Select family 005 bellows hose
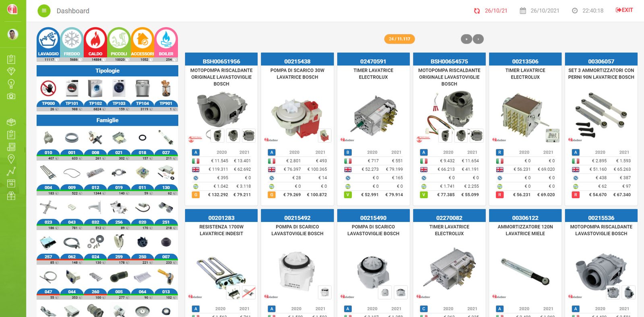The image size is (644, 317). coord(119,284)
